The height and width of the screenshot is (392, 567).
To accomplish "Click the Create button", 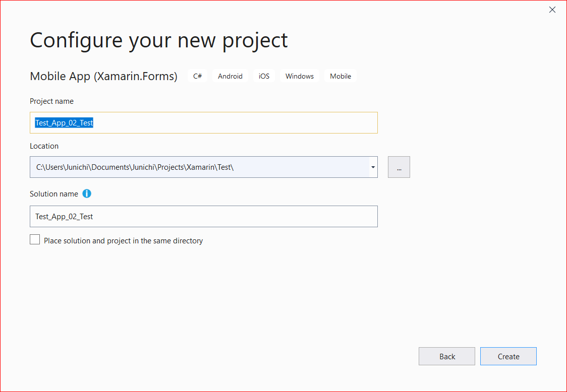I will 508,356.
